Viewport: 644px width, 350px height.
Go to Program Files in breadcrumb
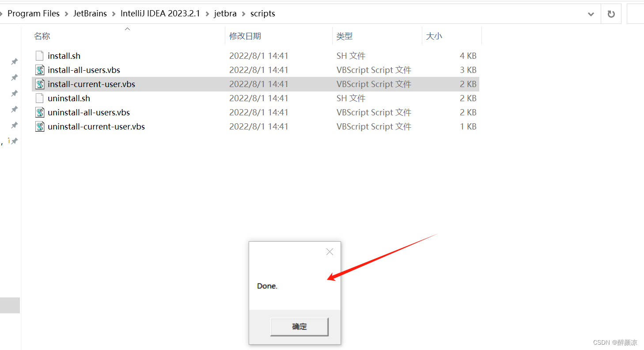coord(34,14)
